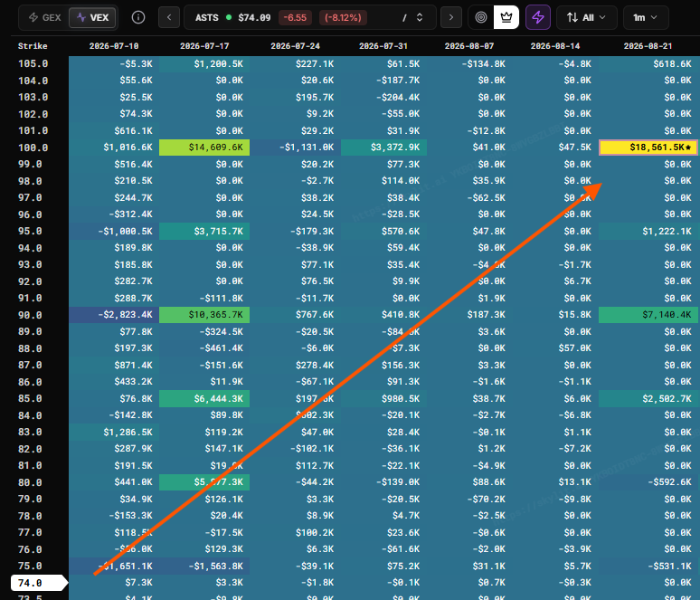The image size is (700, 600).
Task: Select the $1,222.1K cell
Action: (x=649, y=232)
